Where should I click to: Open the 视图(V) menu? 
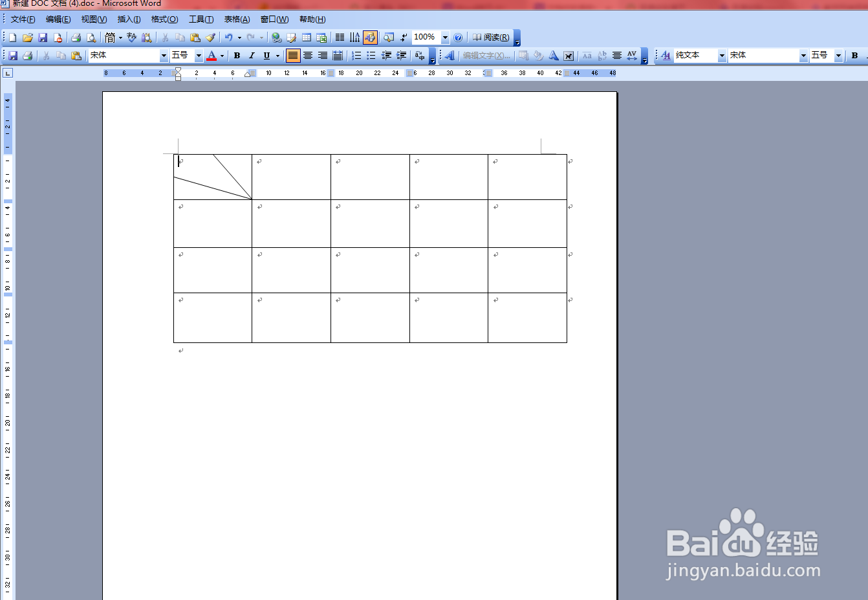[94, 19]
